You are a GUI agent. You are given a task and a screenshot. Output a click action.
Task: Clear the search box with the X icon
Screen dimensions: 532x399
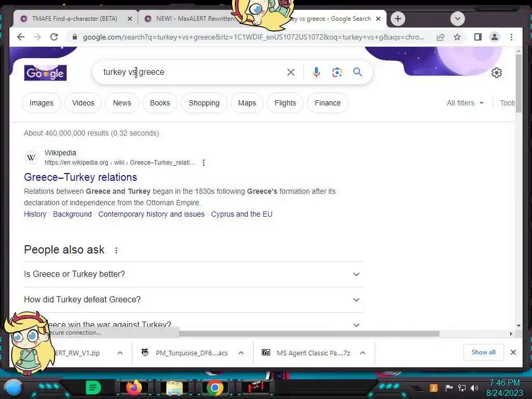click(291, 72)
